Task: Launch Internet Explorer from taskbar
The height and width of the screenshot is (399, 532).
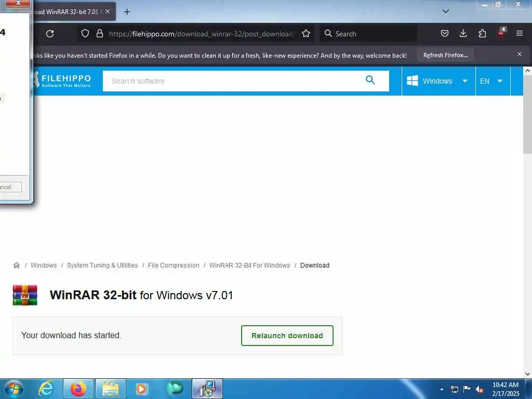Action: (x=46, y=389)
